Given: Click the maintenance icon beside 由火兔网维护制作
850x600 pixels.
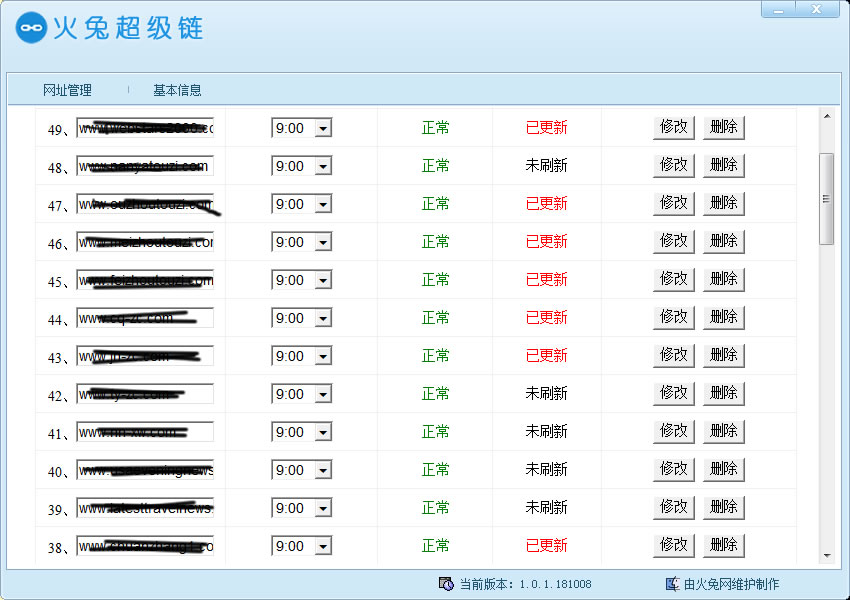Looking at the screenshot, I should tap(673, 583).
